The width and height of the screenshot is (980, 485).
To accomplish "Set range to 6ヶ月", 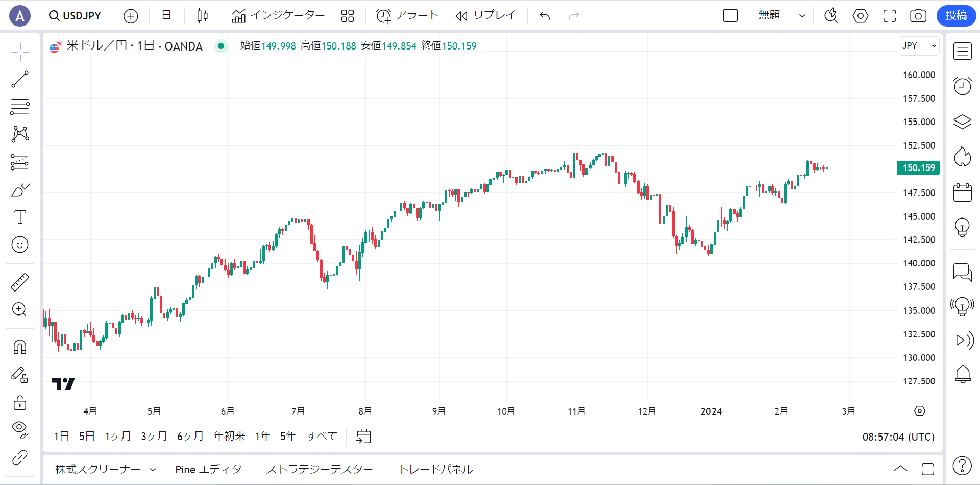I will click(190, 436).
